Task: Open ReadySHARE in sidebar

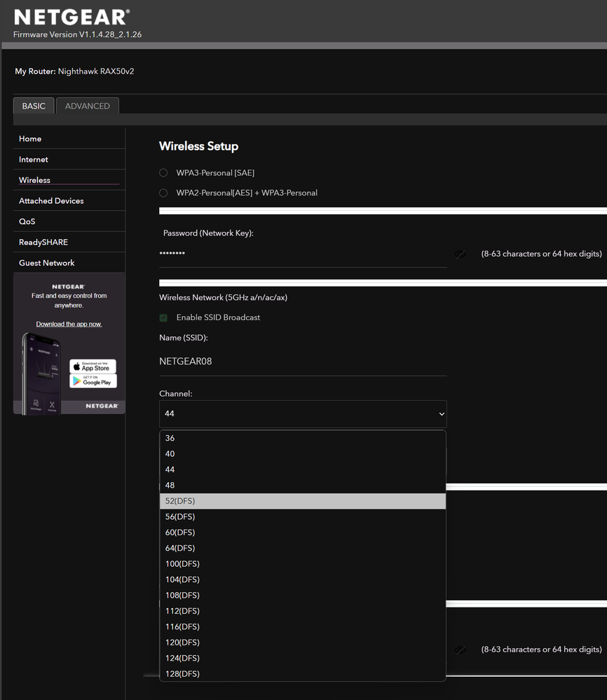Action: point(69,242)
